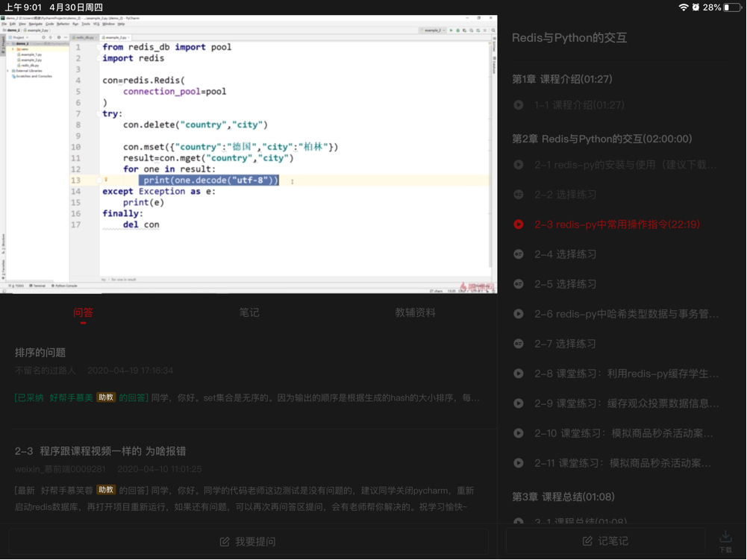The width and height of the screenshot is (747, 560).
Task: Switch to the 笔记 tab
Action: [249, 312]
